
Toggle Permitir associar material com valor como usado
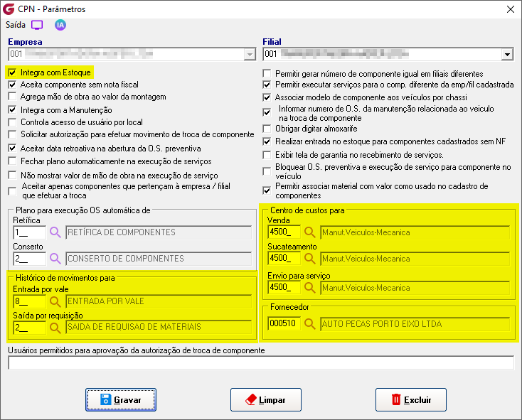coord(267,190)
